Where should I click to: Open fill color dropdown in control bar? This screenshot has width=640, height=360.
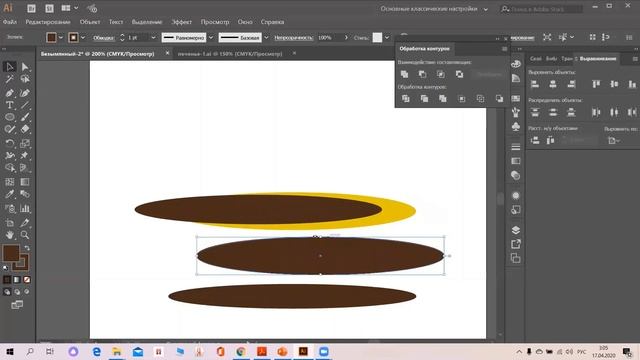(61, 38)
